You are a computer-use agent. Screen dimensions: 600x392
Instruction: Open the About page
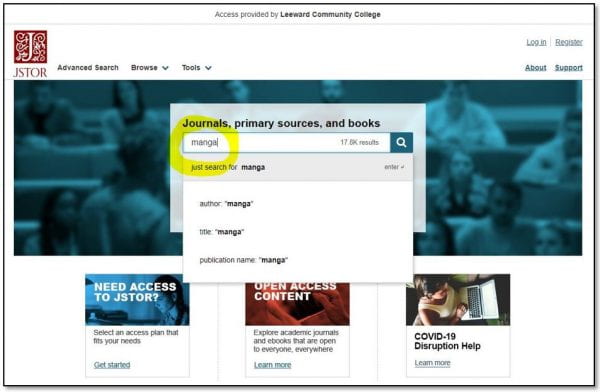(535, 67)
